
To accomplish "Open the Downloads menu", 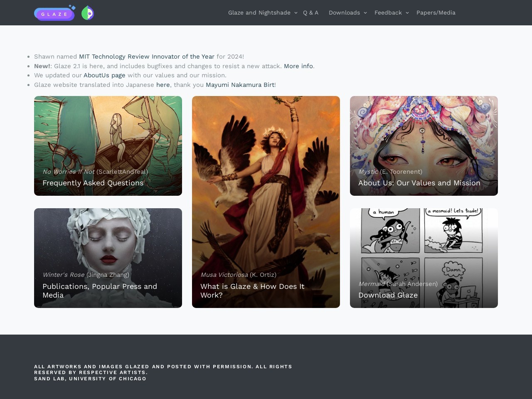I will 344,13.
